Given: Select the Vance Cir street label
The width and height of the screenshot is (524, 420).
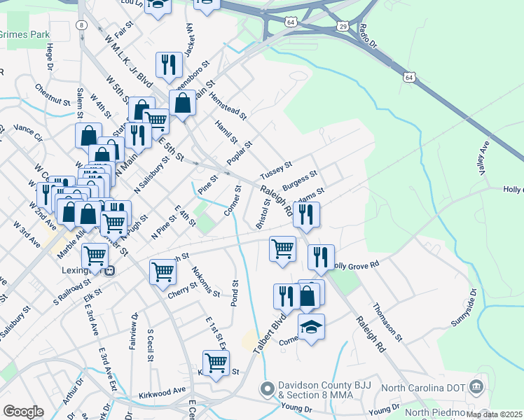Looking at the screenshot, I should [29, 133].
